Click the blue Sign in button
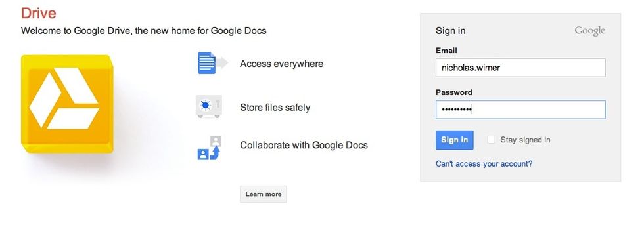Viewport: 644px width, 246px height. pos(454,140)
